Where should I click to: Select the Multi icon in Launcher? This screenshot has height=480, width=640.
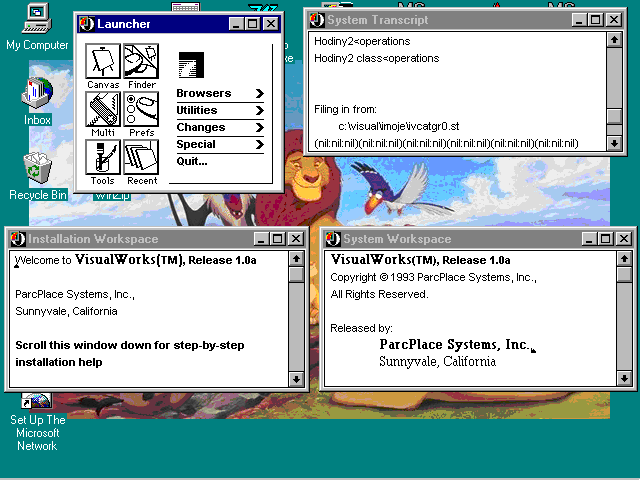pyautogui.click(x=102, y=110)
